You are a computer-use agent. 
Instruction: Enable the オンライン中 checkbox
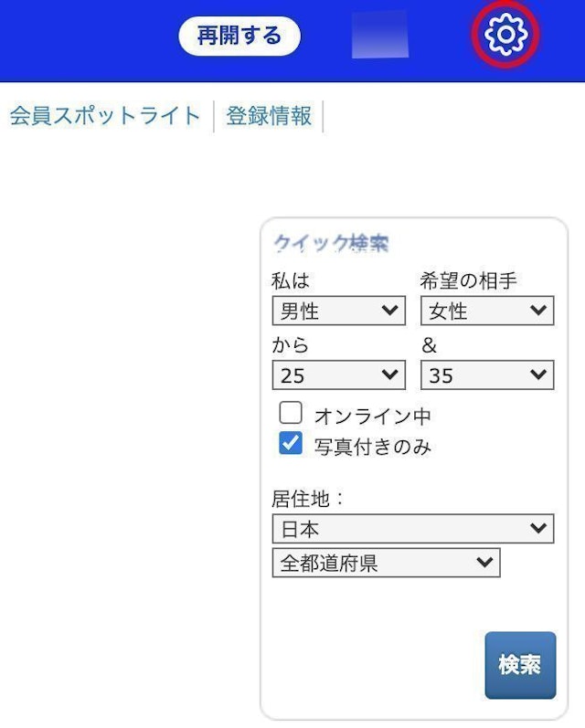[x=291, y=413]
